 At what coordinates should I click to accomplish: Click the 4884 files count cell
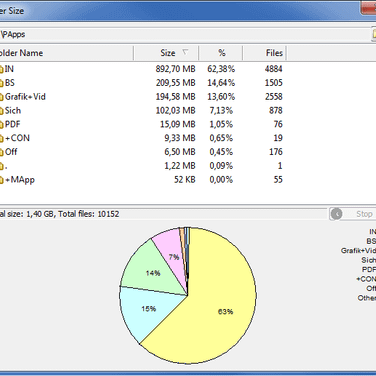[x=274, y=69]
